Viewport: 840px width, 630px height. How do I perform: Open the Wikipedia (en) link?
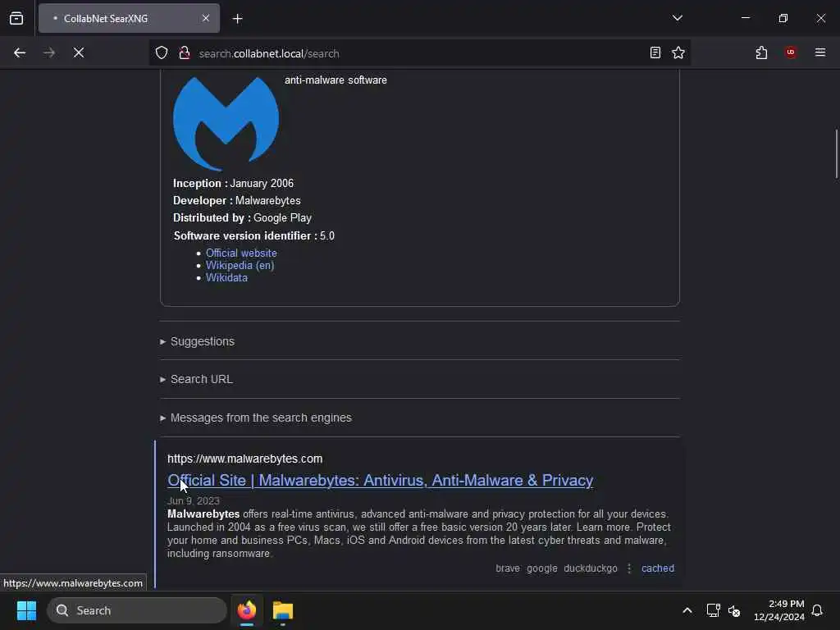coord(240,265)
